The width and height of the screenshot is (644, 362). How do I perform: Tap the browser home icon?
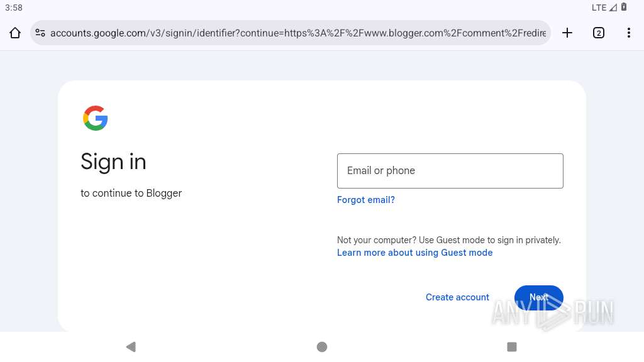coord(15,33)
